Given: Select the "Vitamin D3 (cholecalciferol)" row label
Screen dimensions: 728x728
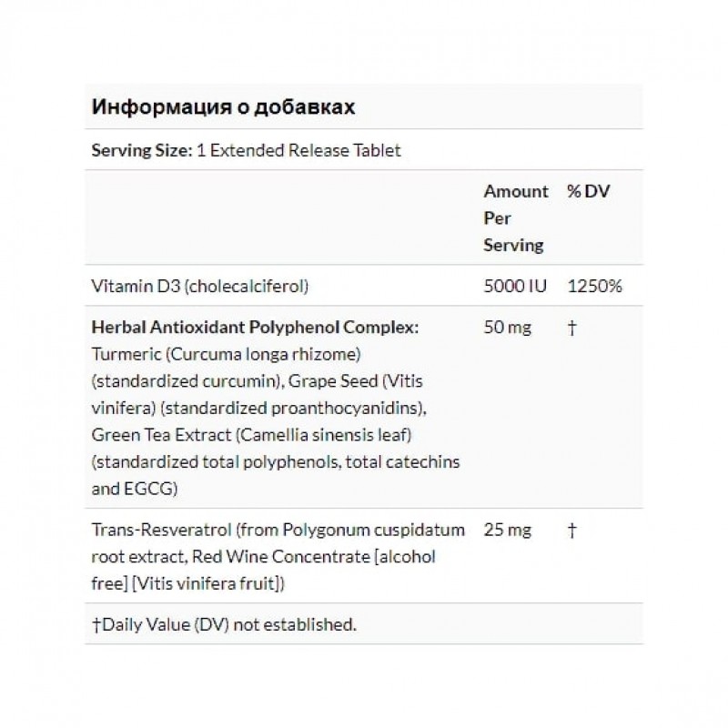Looking at the screenshot, I should coord(202,287).
